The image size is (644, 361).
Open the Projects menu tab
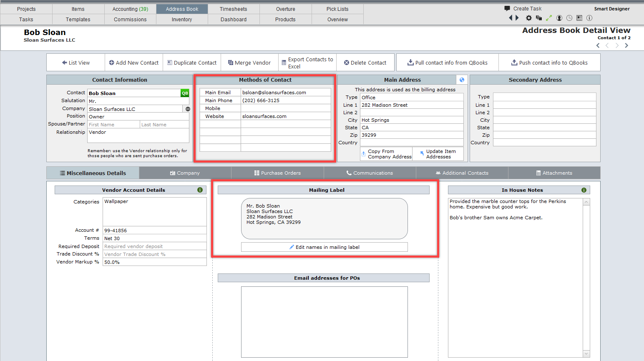[26, 9]
